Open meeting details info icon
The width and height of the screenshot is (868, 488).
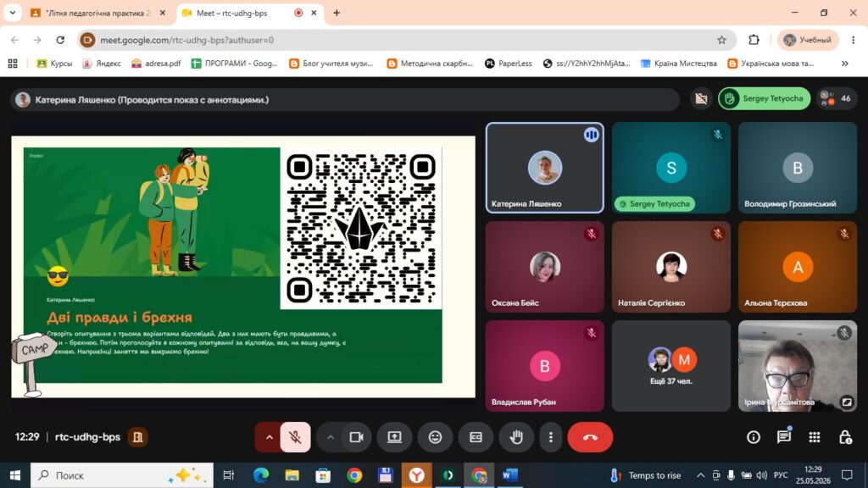(754, 437)
